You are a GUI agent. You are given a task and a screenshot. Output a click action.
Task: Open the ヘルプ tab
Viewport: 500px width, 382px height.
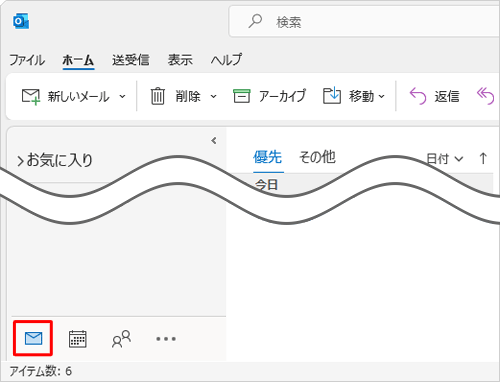click(x=226, y=60)
